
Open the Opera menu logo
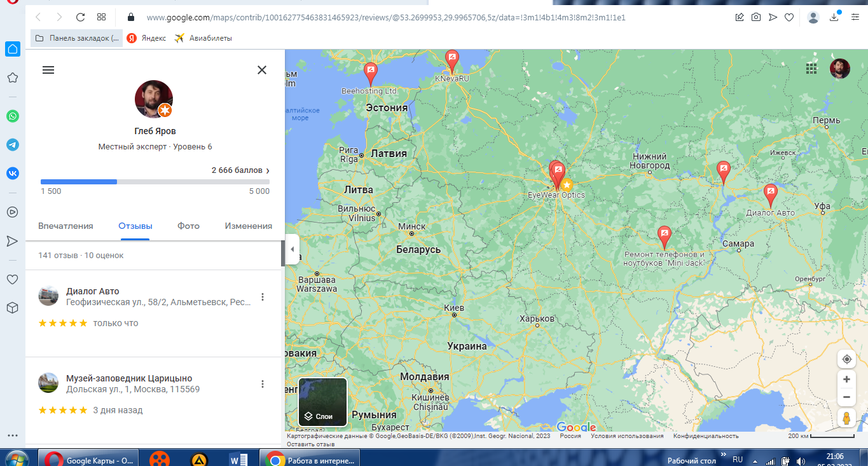12,3
